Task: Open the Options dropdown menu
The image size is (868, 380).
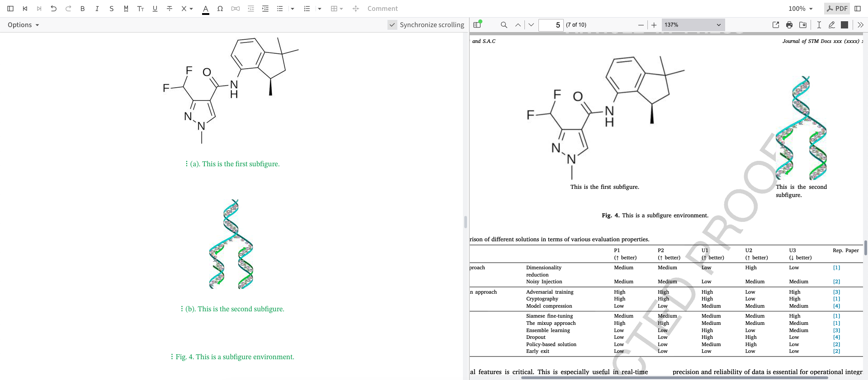Action: tap(23, 25)
